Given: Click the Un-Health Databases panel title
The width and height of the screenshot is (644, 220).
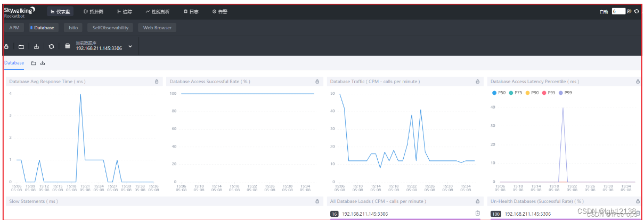Looking at the screenshot, I should click(x=537, y=201).
